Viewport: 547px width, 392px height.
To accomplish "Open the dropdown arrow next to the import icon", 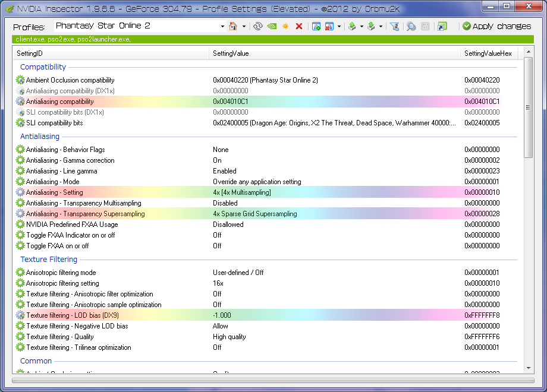I will [381, 26].
